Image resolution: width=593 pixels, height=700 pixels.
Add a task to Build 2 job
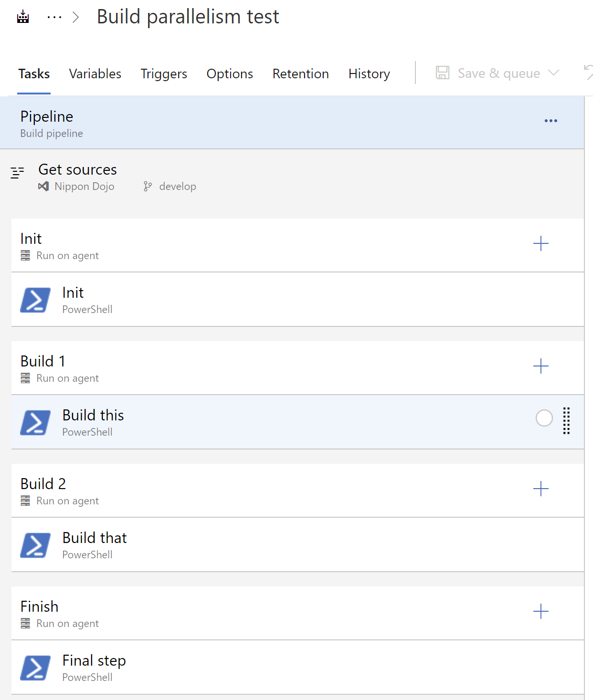540,489
